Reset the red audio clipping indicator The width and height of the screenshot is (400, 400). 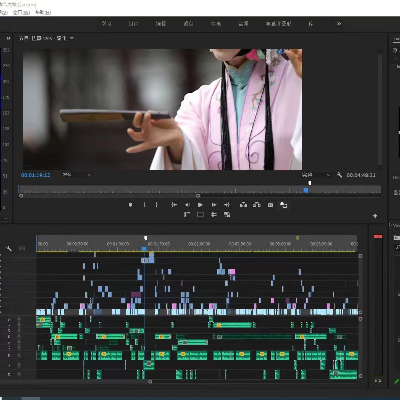378,236
